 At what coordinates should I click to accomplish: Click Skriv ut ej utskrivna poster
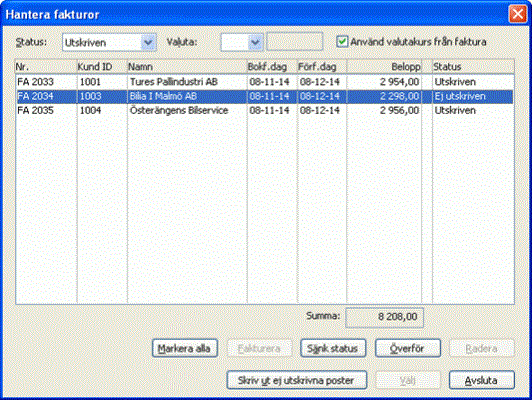297,380
